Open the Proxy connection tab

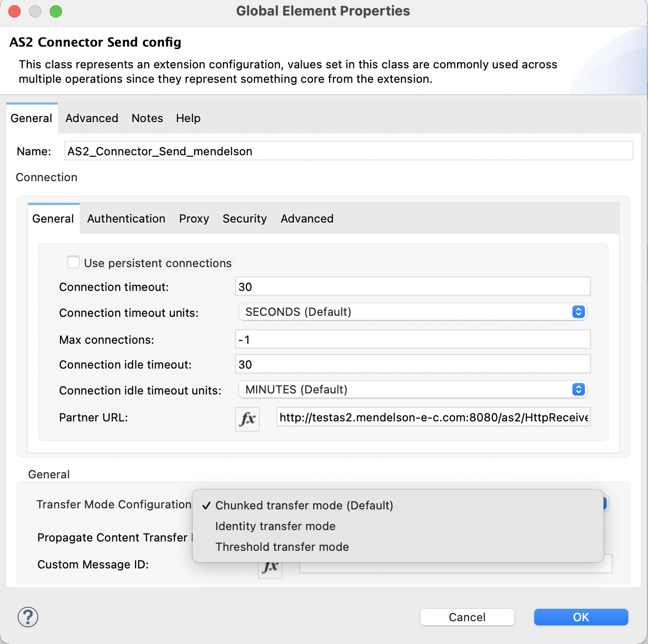[x=194, y=218]
